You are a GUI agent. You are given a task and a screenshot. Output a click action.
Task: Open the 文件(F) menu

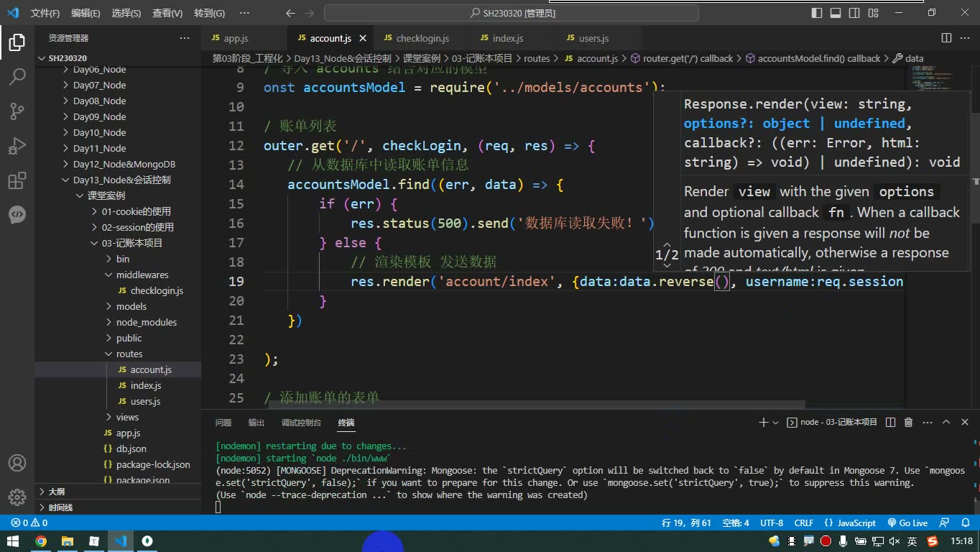45,13
